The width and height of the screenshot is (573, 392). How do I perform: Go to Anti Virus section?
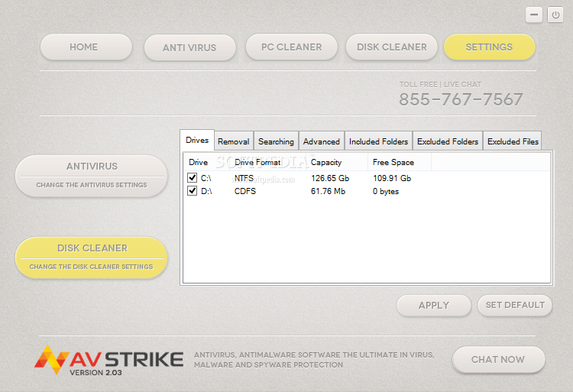point(189,47)
